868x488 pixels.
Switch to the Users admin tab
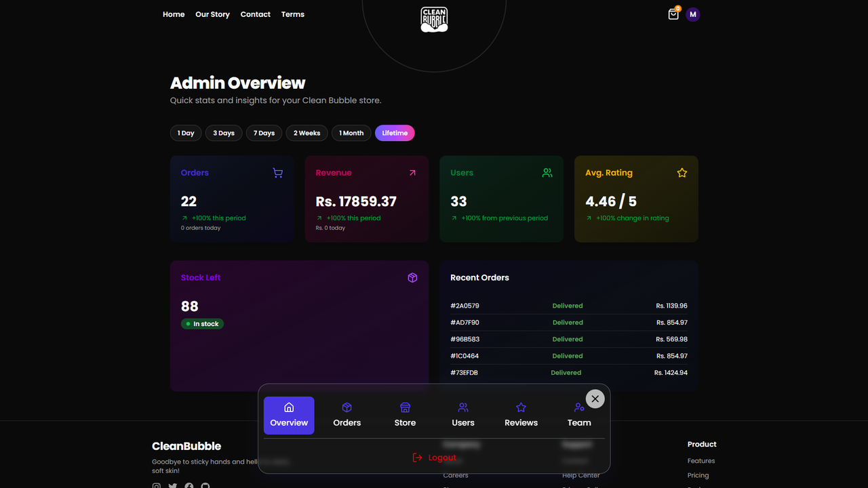tap(463, 415)
